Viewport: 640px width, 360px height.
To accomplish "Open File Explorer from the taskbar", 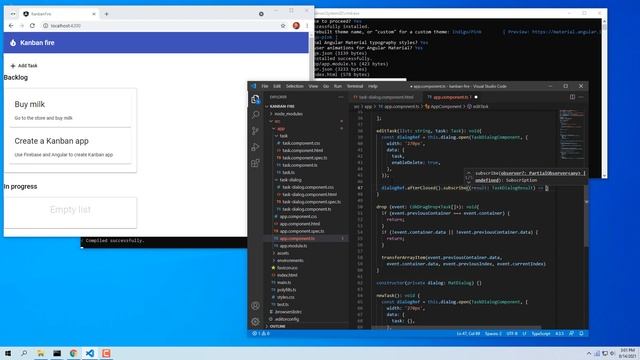I will [40, 353].
